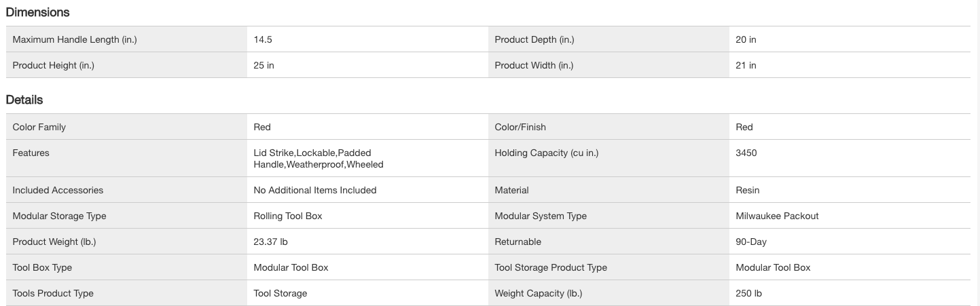Image resolution: width=980 pixels, height=306 pixels.
Task: Click the No Additional Items Included text
Action: [x=315, y=190]
